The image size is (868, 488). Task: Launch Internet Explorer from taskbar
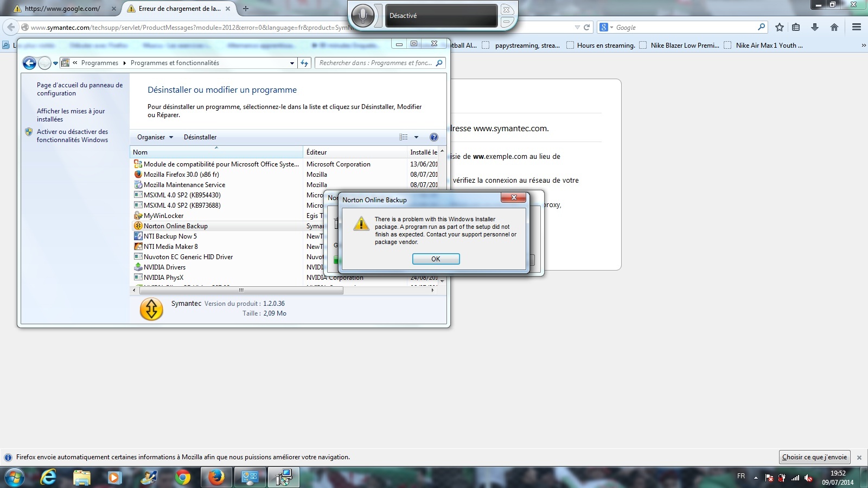[x=49, y=477]
